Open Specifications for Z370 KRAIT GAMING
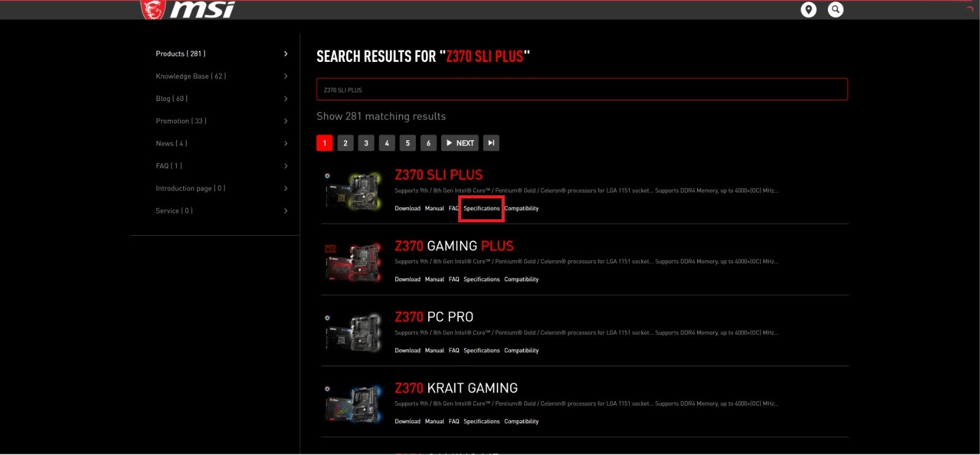Screen dimensions: 980x455 point(481,422)
